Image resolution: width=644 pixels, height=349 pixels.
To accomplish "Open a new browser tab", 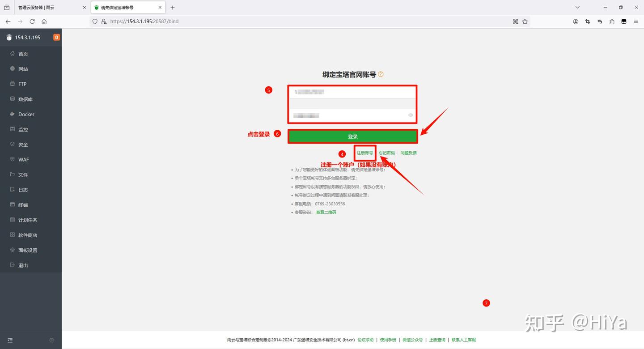I will point(173,8).
